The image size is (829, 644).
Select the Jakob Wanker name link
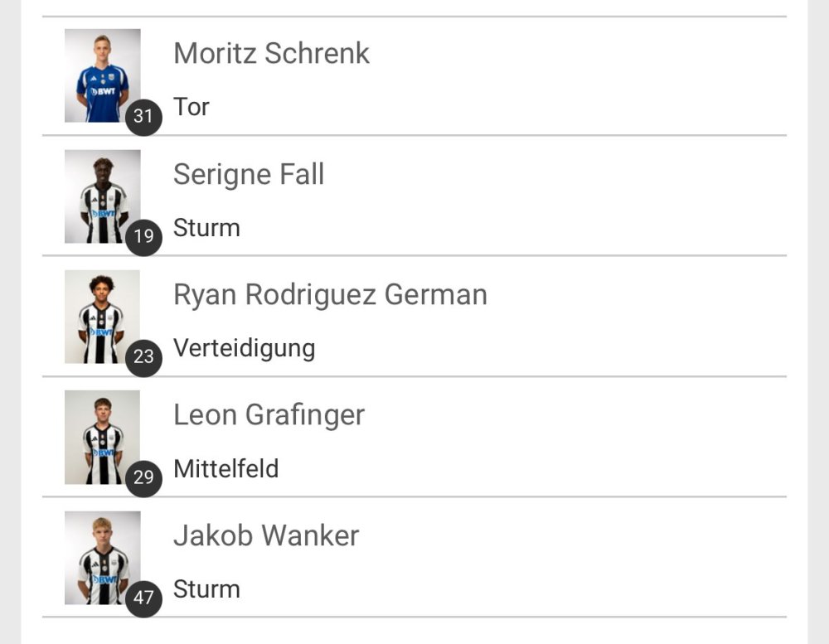click(x=266, y=536)
